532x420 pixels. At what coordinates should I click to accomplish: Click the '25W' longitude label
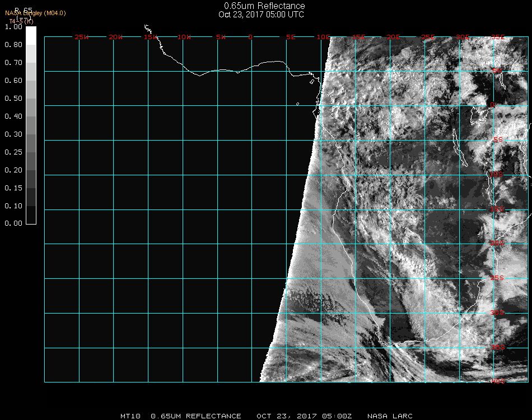pyautogui.click(x=81, y=37)
